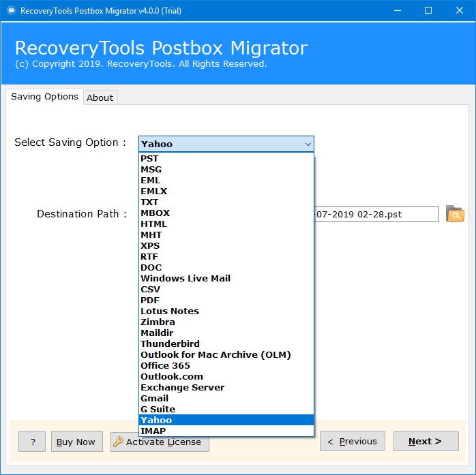Choose Exchange Server option

click(226, 388)
